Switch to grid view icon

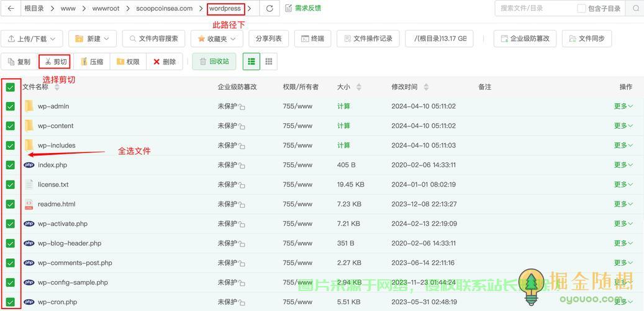269,62
